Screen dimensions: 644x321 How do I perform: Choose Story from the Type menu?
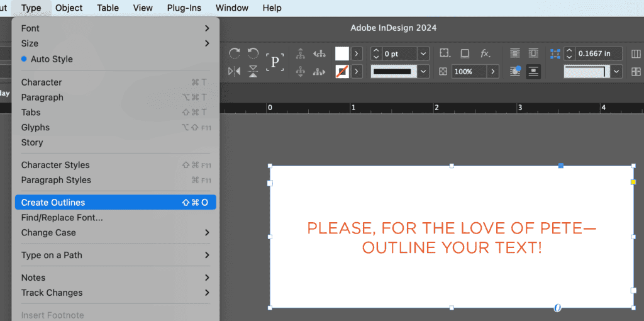click(x=116, y=143)
